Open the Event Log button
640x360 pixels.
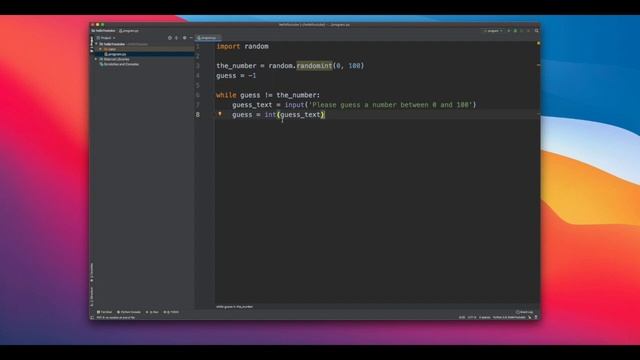tap(524, 312)
